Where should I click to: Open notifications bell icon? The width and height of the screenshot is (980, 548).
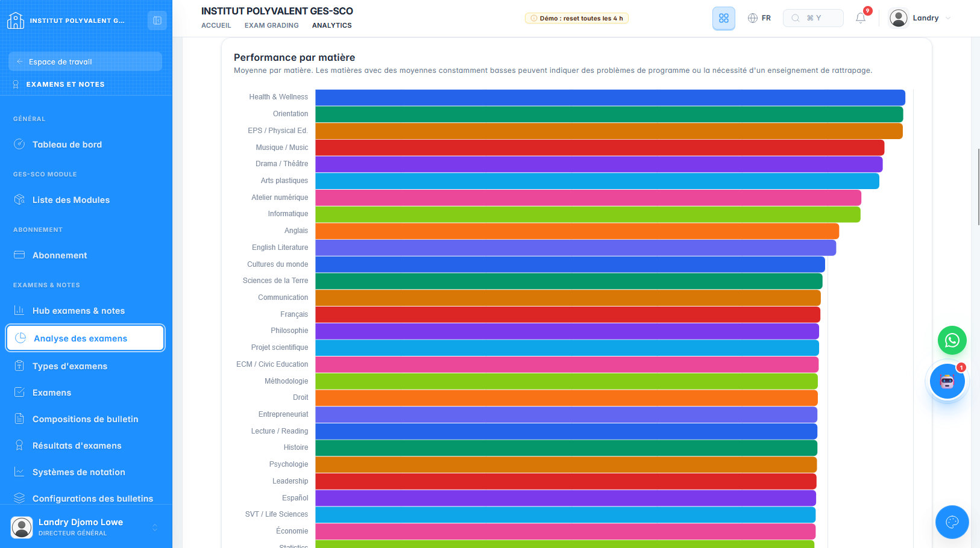[x=861, y=18]
